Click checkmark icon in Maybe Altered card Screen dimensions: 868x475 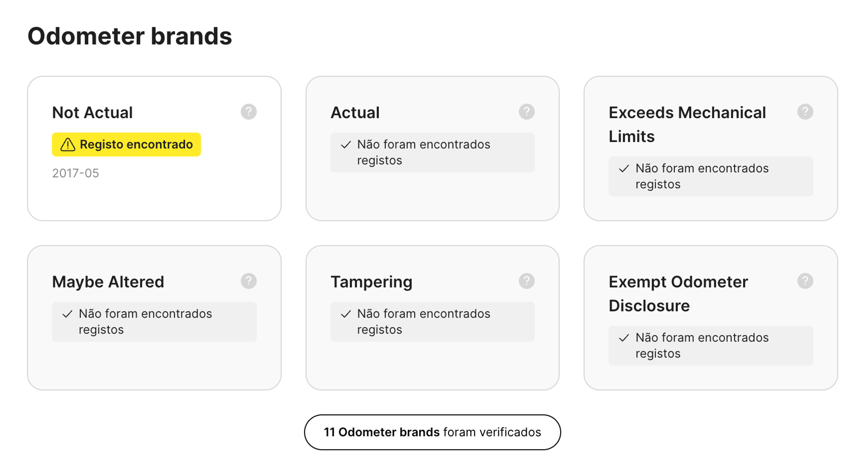coord(67,314)
